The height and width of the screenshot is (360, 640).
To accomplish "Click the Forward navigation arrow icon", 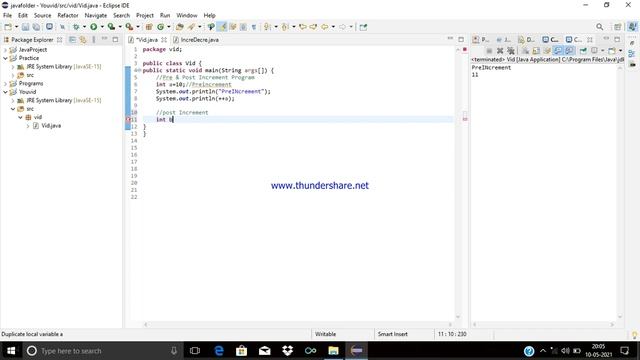I will tap(342, 27).
